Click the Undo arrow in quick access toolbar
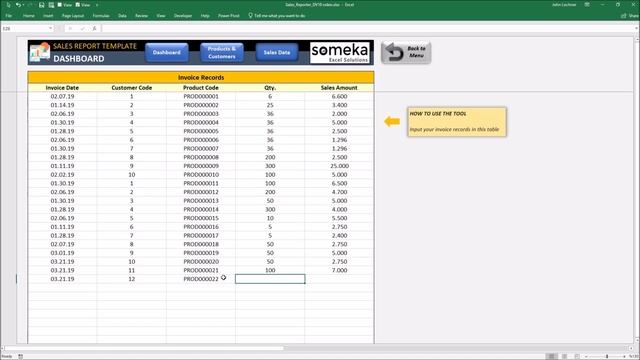Image resolution: width=640 pixels, height=360 pixels. (x=18, y=5)
